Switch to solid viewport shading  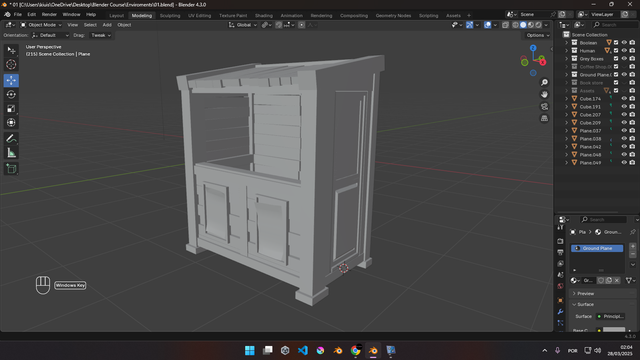523,25
